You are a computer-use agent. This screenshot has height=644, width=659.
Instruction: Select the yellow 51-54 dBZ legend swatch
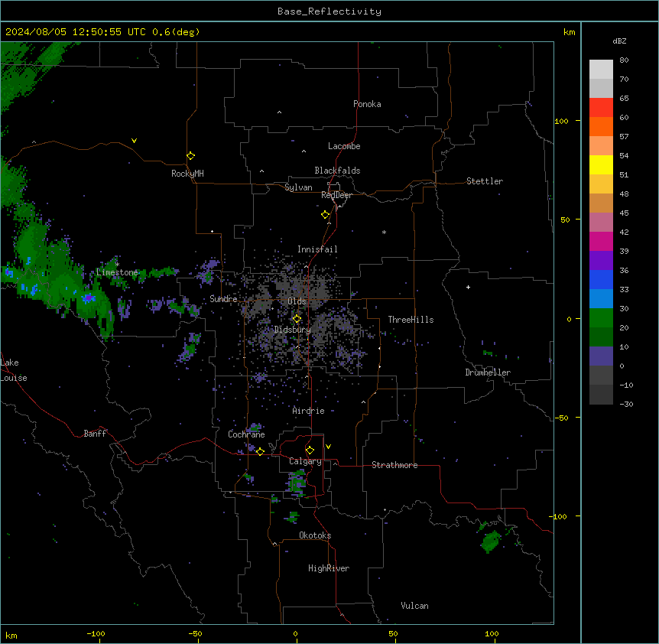coord(601,164)
